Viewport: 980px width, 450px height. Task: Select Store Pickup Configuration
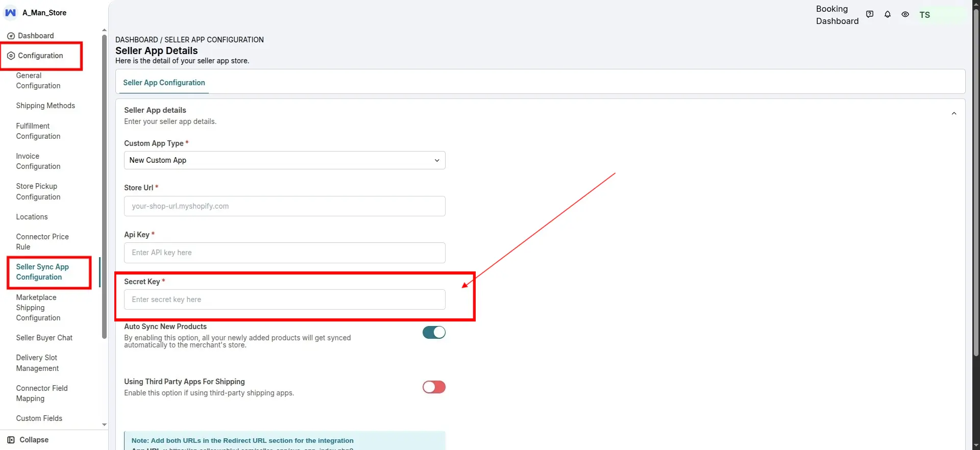(38, 191)
